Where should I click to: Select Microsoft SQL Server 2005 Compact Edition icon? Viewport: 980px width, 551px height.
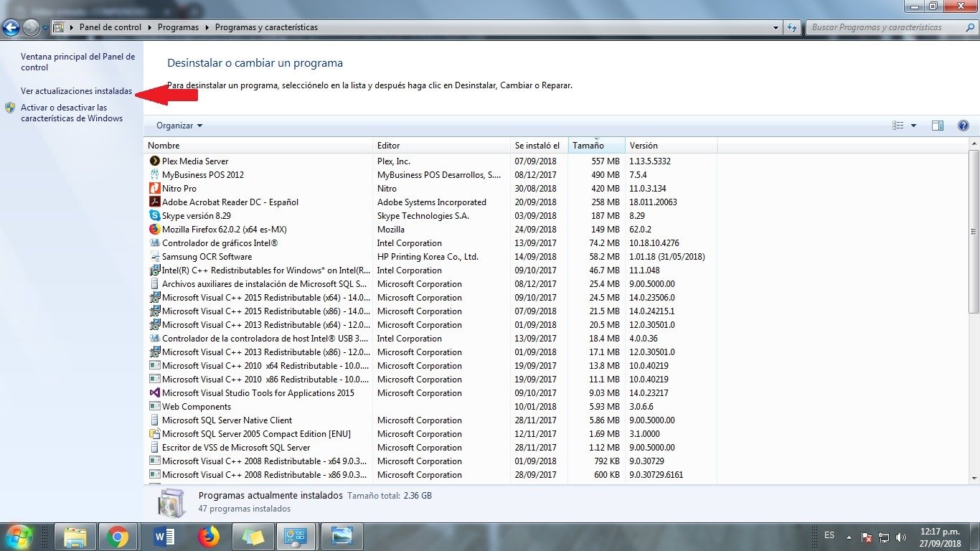tap(155, 434)
